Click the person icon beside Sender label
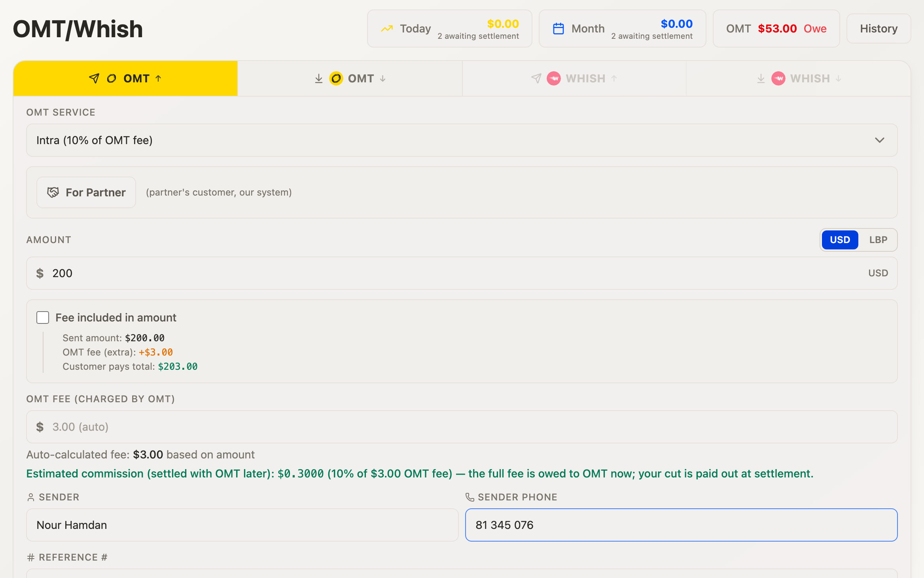This screenshot has width=924, height=578. pyautogui.click(x=31, y=497)
